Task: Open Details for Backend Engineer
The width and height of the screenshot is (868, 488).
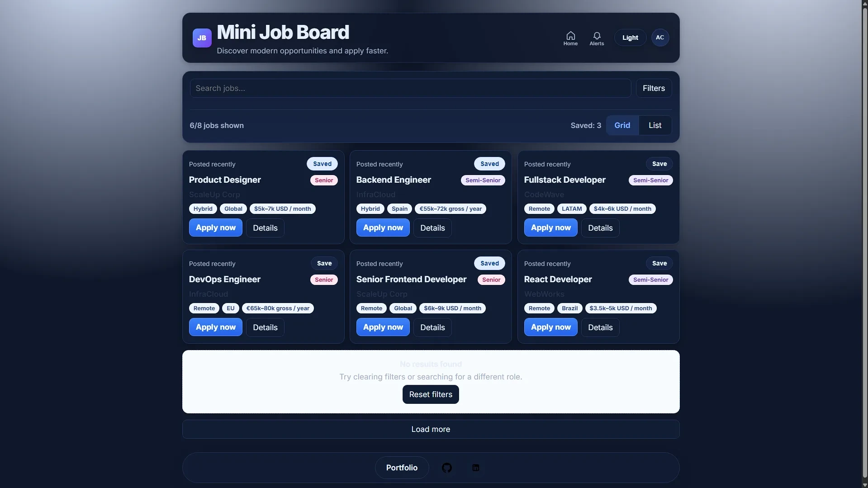Action: click(432, 228)
